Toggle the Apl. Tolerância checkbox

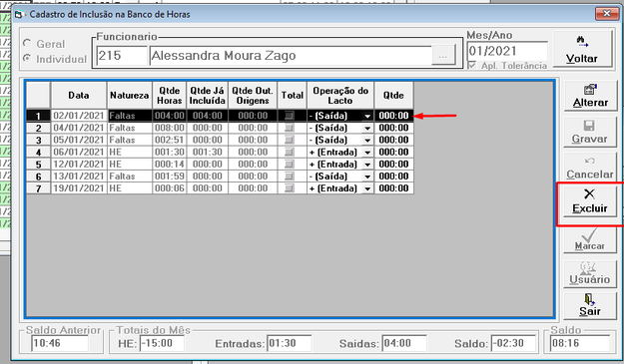click(472, 65)
